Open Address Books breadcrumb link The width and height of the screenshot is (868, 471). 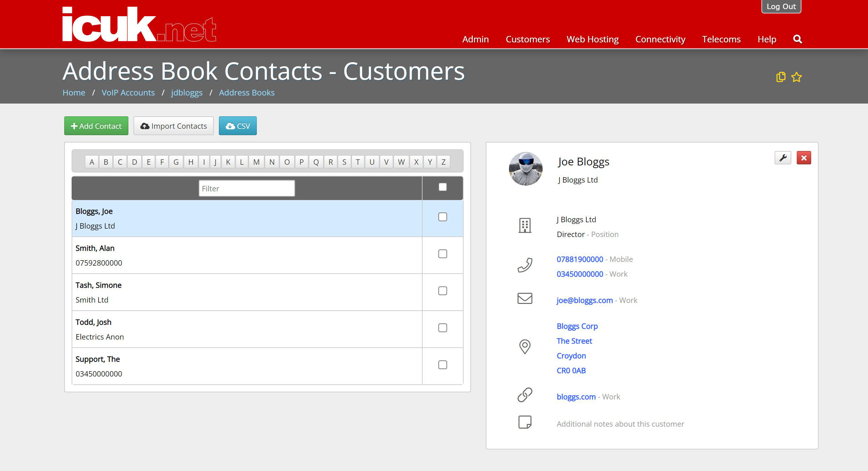coord(247,93)
